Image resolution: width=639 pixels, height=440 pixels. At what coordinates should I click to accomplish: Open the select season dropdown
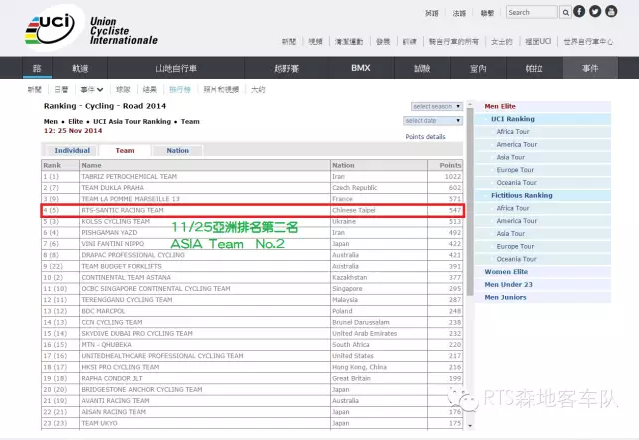point(436,106)
